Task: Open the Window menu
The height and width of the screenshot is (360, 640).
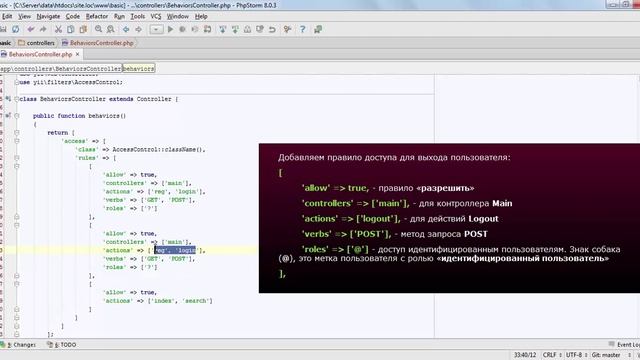Action: pyautogui.click(x=178, y=16)
